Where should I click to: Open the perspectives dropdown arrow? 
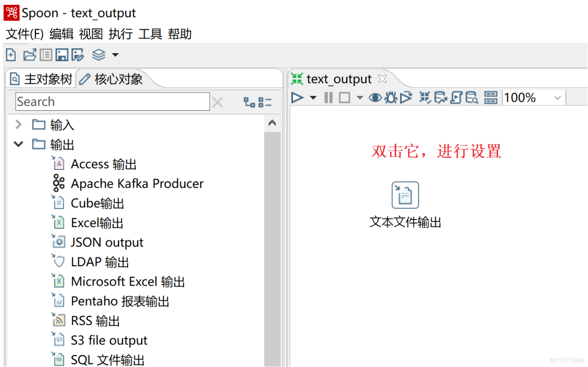[x=116, y=55]
